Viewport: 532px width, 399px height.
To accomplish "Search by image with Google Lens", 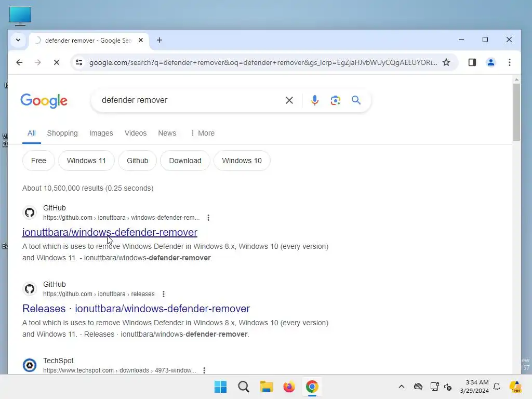I will [335, 100].
